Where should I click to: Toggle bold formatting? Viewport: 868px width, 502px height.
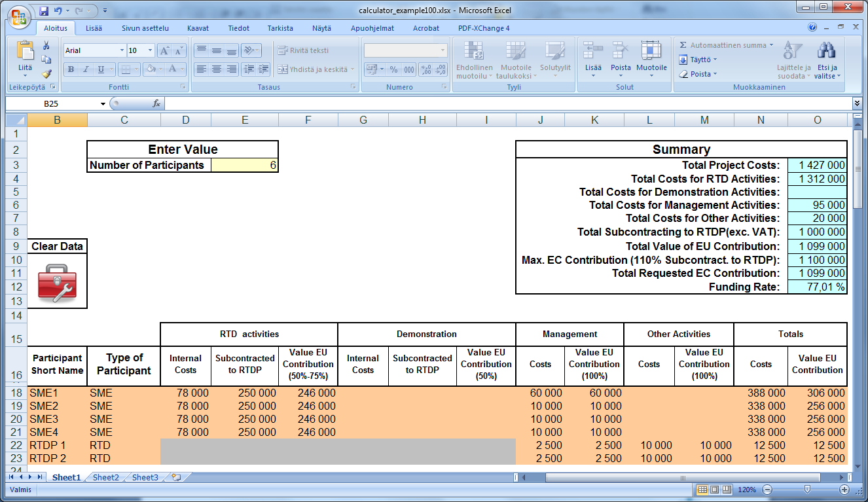[71, 69]
